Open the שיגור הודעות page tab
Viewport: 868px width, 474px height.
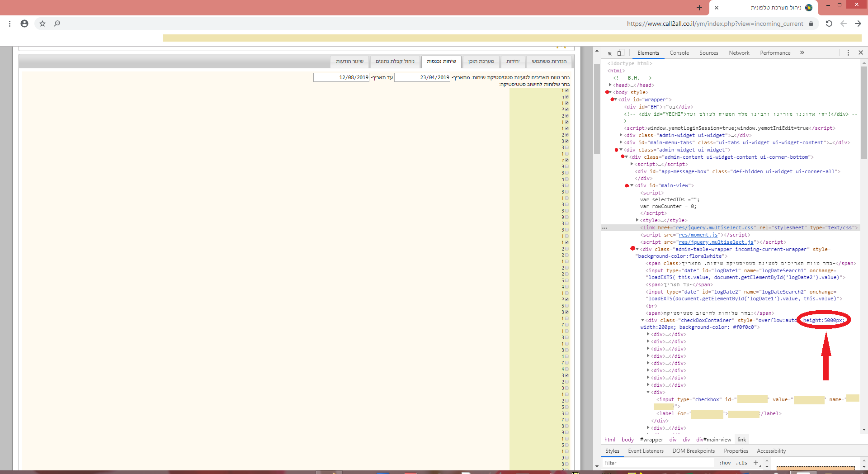pos(349,62)
